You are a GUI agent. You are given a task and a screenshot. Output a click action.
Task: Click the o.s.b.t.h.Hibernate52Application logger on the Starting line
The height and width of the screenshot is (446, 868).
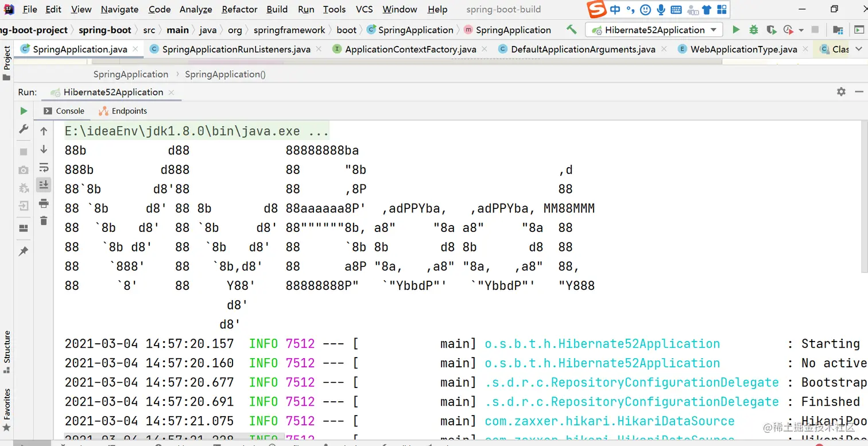(602, 344)
